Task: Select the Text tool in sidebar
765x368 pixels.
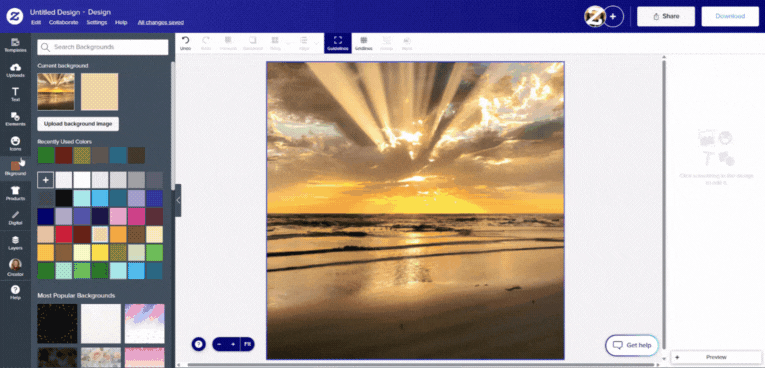Action: (x=15, y=94)
